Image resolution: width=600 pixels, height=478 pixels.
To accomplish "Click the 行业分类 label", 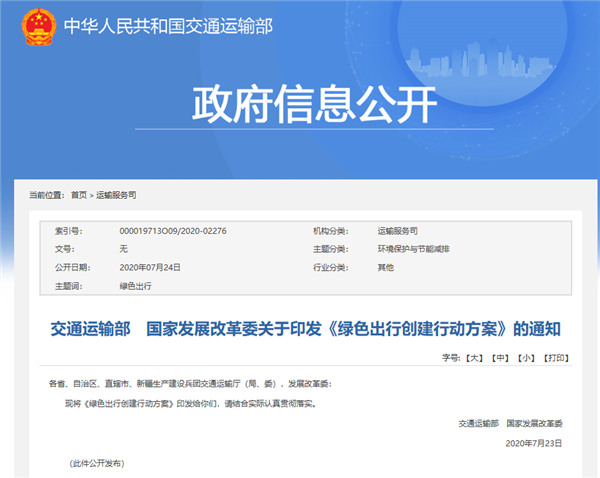I will (331, 268).
